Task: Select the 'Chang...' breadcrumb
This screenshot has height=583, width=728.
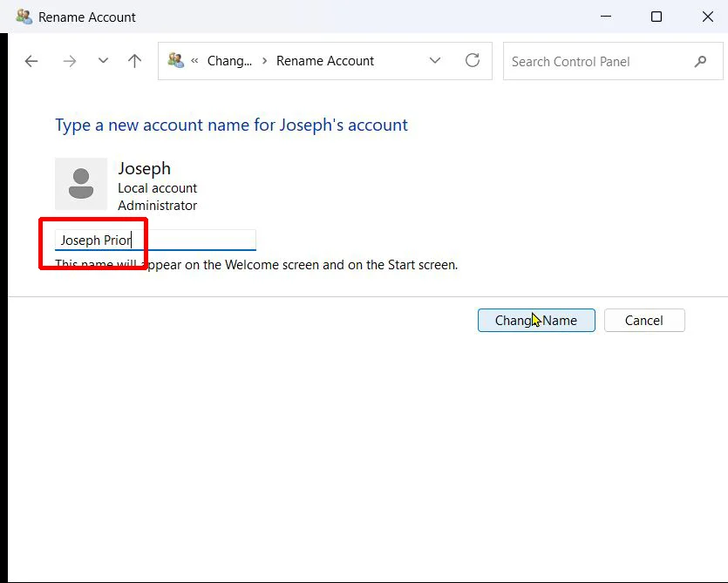Action: coord(229,61)
